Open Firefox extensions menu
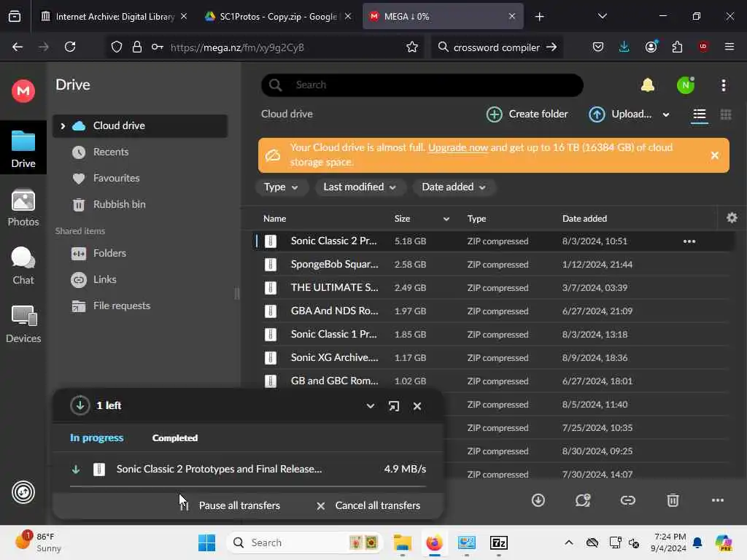Viewport: 747px width, 560px height. click(x=677, y=47)
